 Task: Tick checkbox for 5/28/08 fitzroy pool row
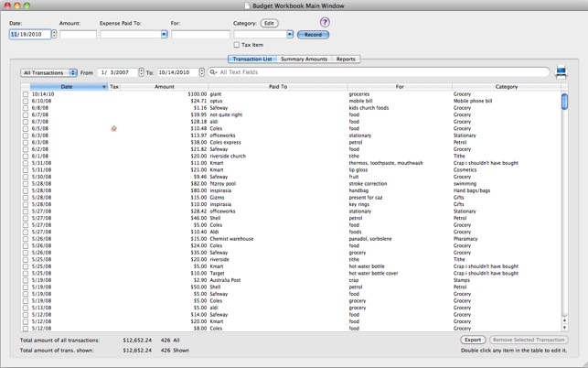click(x=26, y=184)
